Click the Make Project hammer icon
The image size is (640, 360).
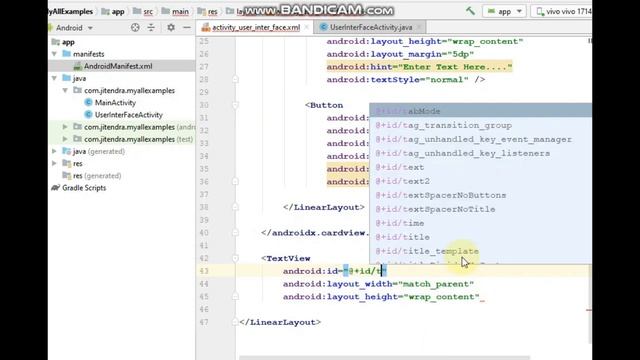470,11
